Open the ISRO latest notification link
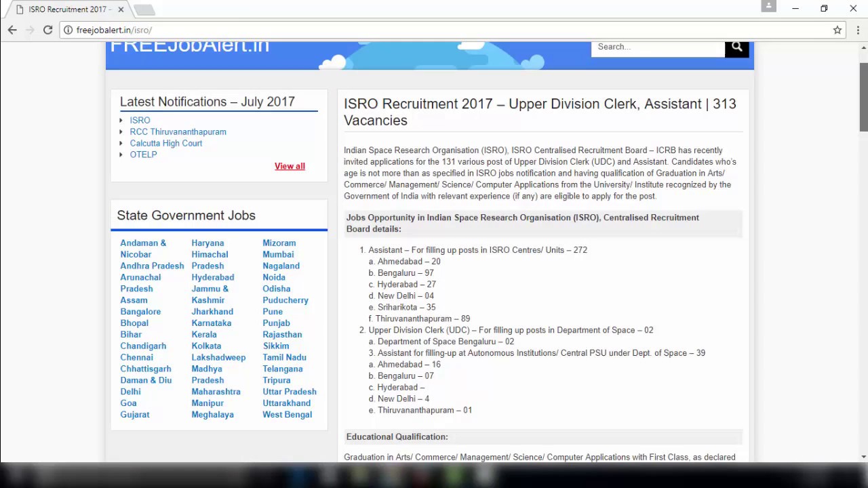The width and height of the screenshot is (868, 488). click(140, 120)
